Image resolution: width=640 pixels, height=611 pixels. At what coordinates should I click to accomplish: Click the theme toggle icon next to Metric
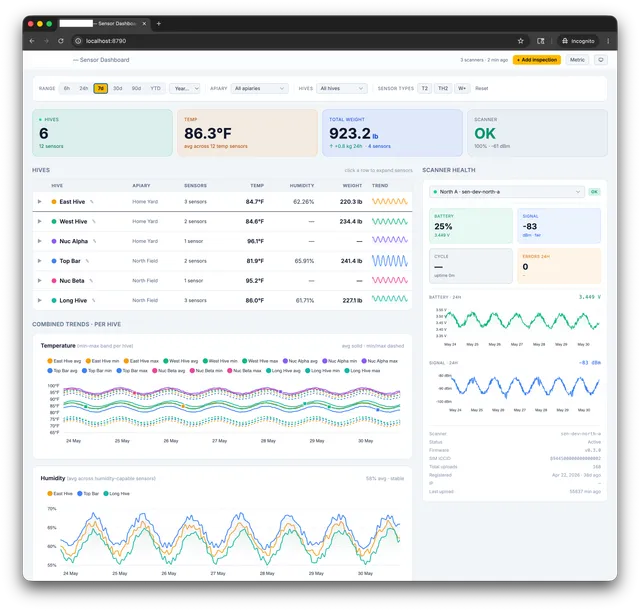coord(601,60)
